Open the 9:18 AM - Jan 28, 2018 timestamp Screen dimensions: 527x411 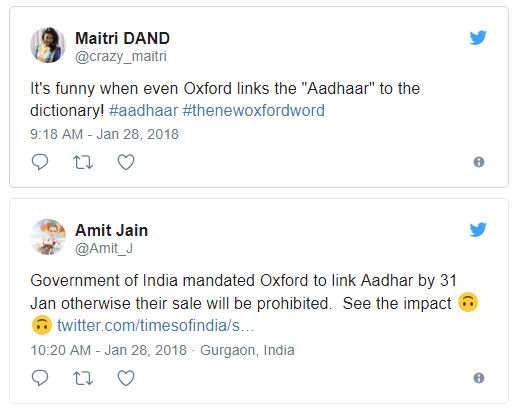coord(104,134)
